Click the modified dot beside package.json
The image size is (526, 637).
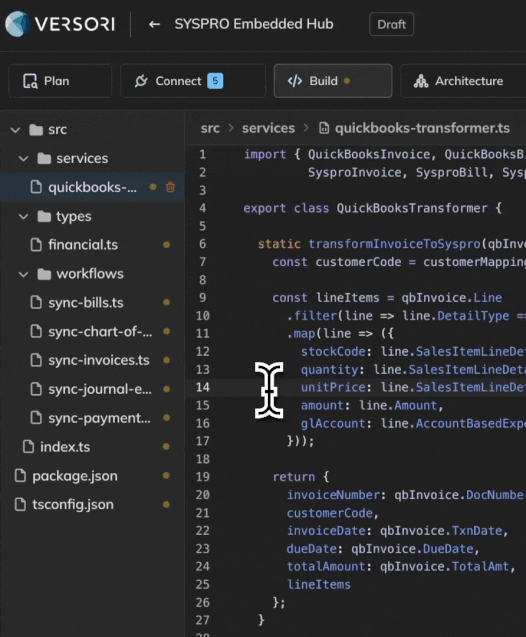pos(166,475)
